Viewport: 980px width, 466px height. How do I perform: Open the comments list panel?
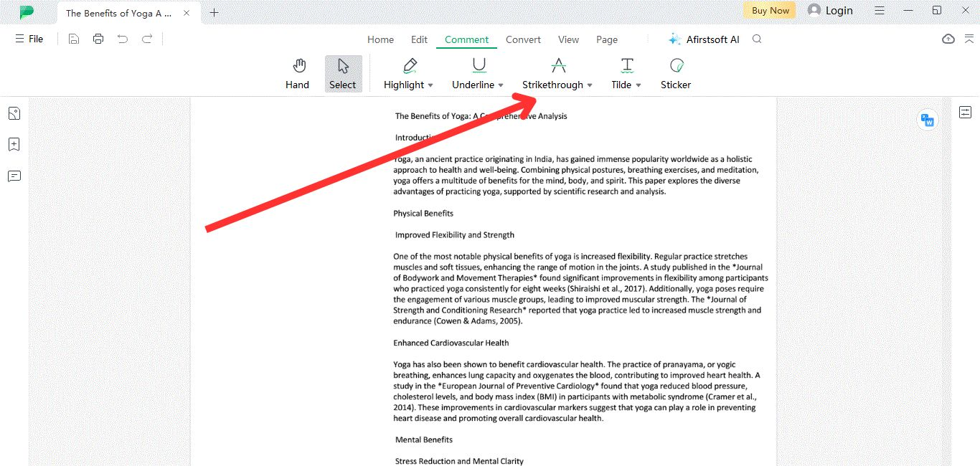click(x=14, y=176)
